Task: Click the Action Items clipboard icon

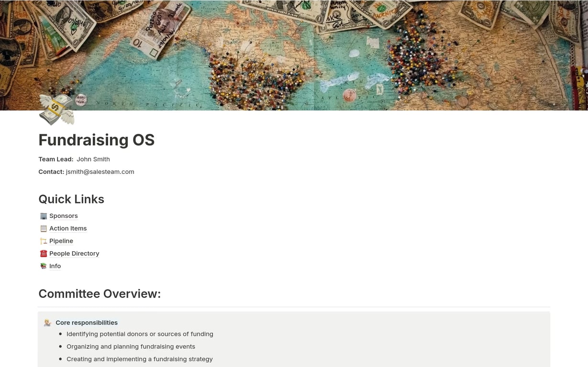Action: click(44, 228)
